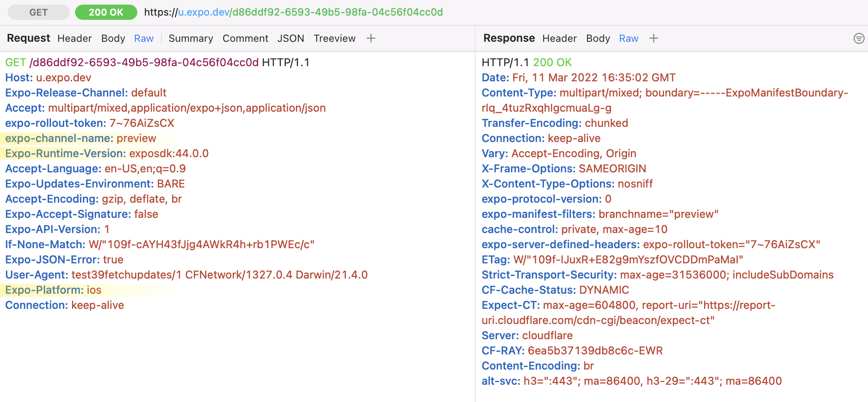This screenshot has width=868, height=402.
Task: Open the response options menu icon
Action: [858, 38]
